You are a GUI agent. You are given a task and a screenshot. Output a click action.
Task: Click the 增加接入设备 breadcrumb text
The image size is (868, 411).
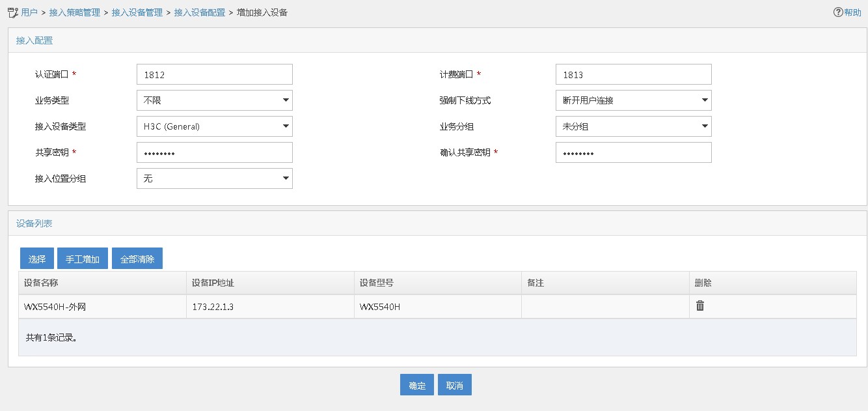tap(262, 12)
